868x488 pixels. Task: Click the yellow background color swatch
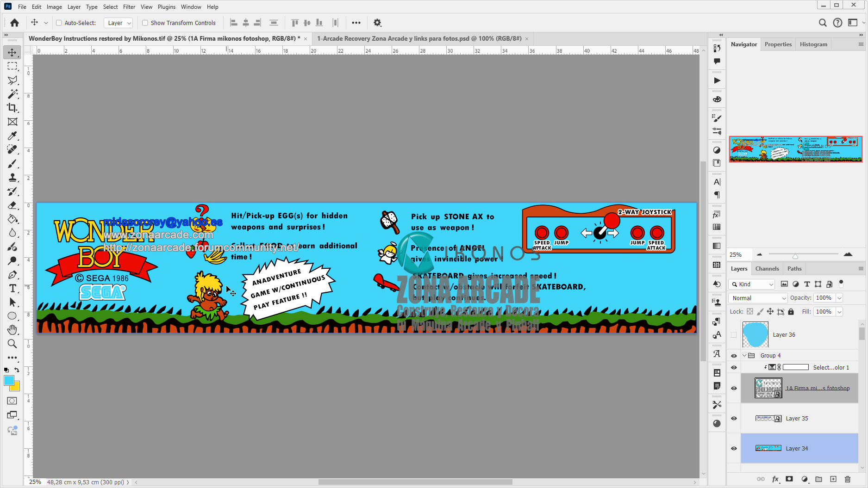click(16, 388)
